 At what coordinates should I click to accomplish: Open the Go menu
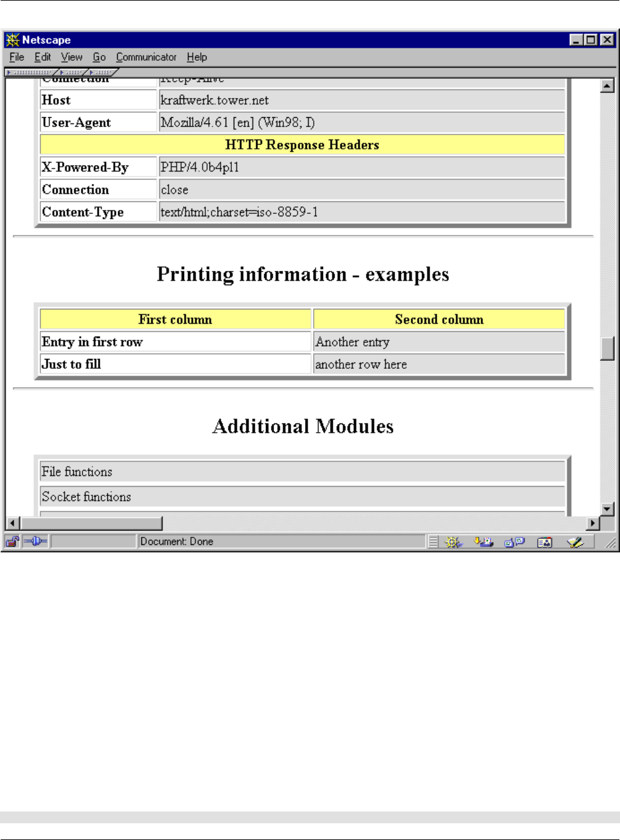[99, 57]
